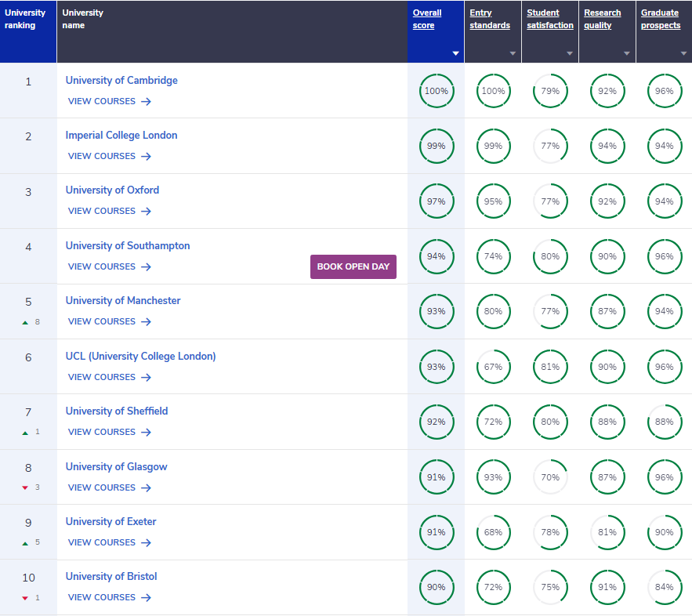Click the arrow icon beside Cambridge View Courses

pos(146,101)
